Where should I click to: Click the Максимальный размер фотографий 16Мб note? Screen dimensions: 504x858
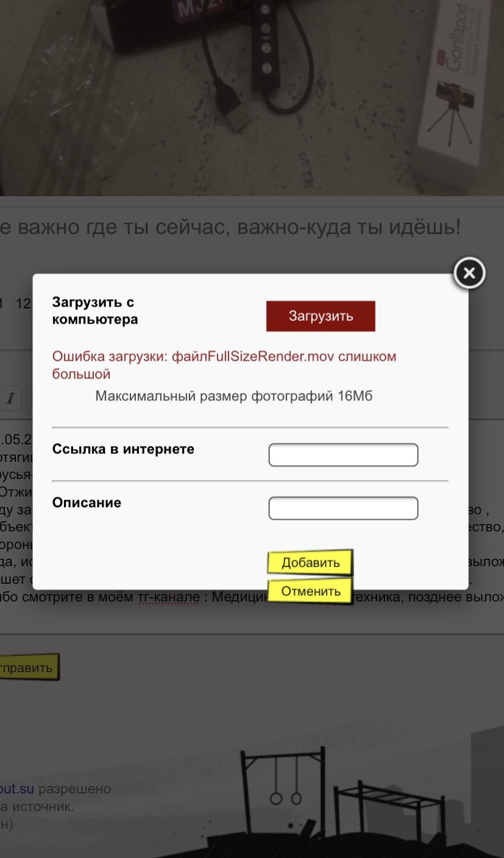click(x=233, y=397)
